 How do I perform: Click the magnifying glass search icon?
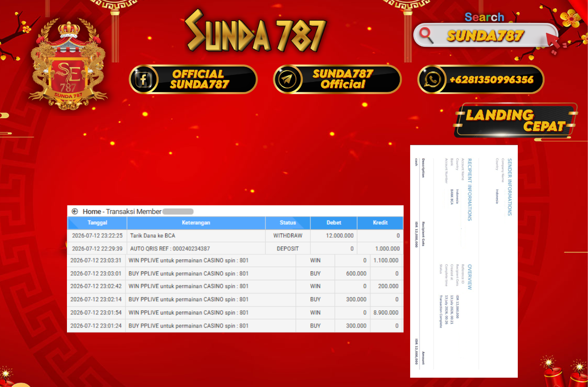(x=426, y=35)
